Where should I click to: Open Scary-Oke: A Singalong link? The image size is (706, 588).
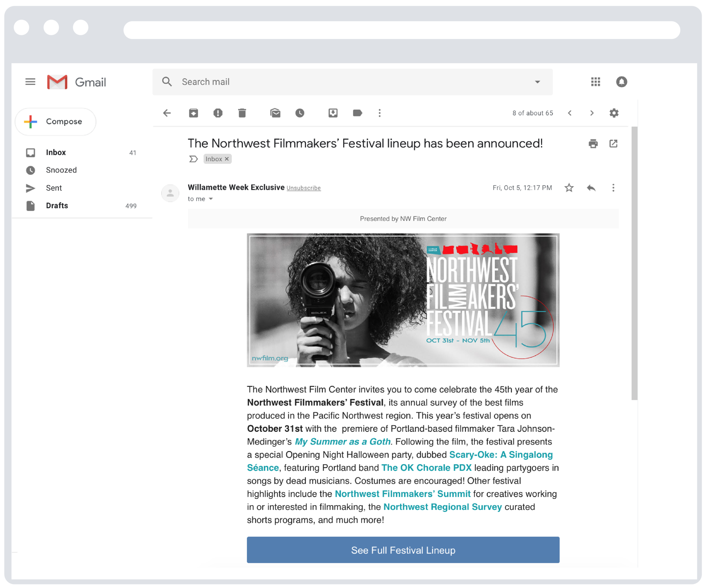(501, 455)
